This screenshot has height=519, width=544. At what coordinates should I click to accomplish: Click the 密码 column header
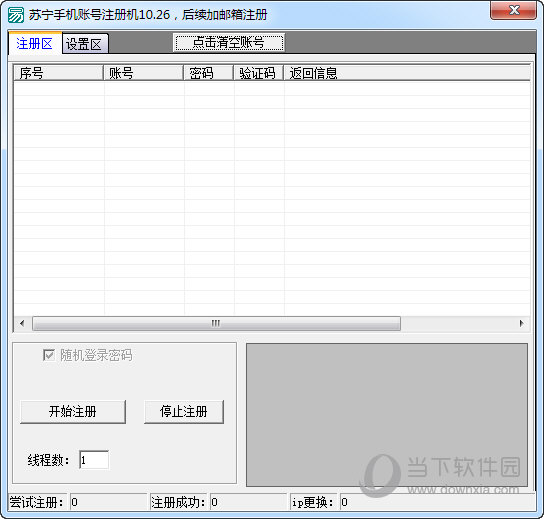coord(209,73)
